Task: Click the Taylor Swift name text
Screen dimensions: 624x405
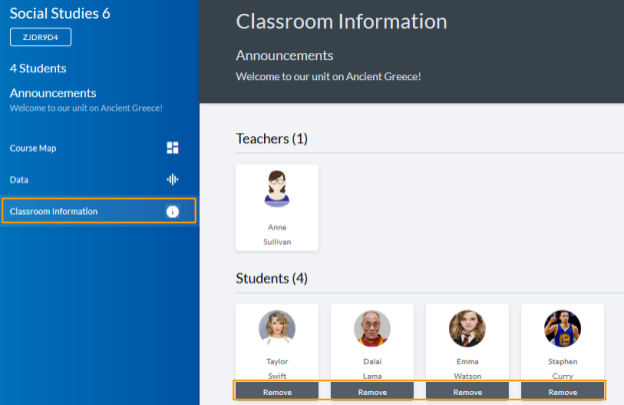Action: (277, 368)
